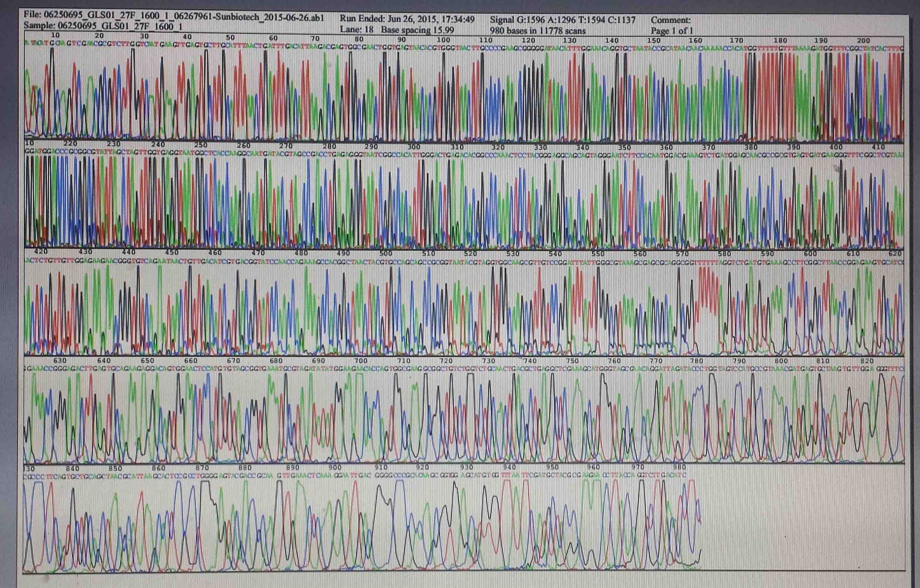Click base position marker 500

[x=385, y=253]
